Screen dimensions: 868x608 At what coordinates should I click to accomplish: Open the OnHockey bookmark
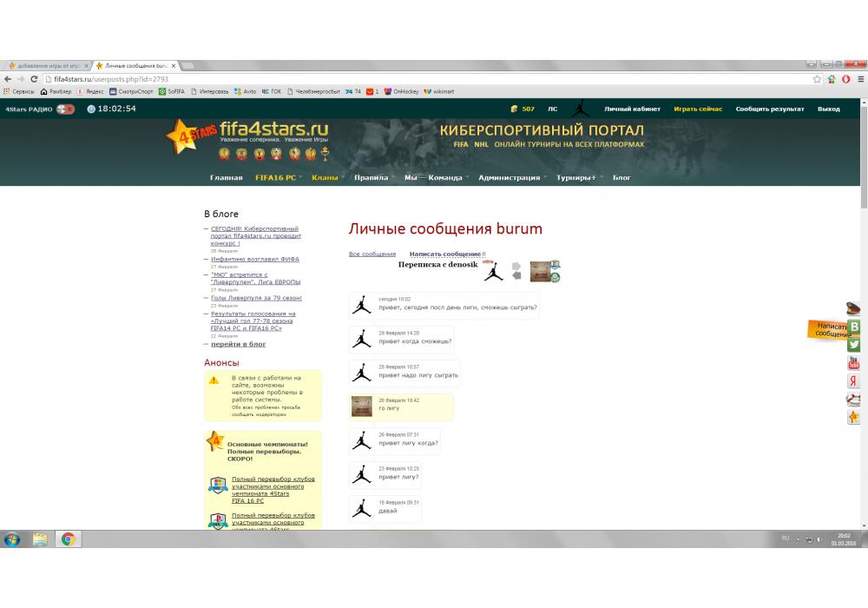click(401, 91)
